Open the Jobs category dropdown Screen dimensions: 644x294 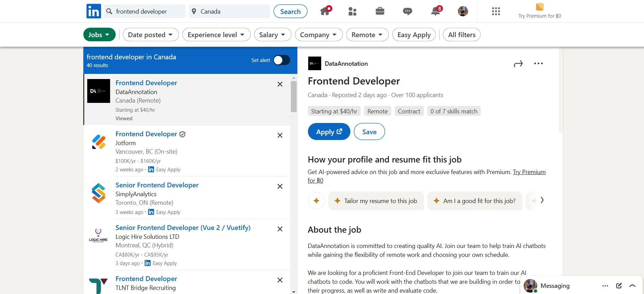tap(99, 35)
